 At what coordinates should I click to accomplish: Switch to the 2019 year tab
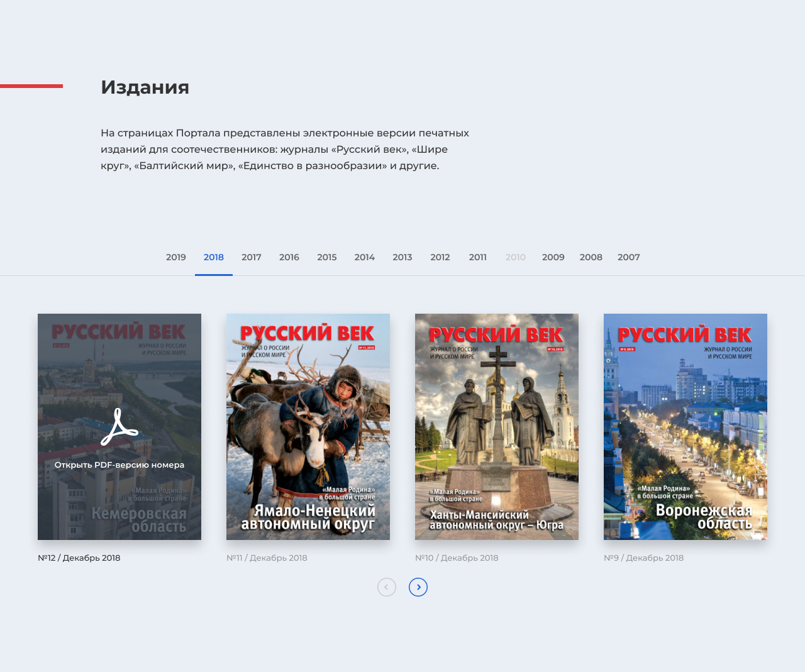(176, 257)
